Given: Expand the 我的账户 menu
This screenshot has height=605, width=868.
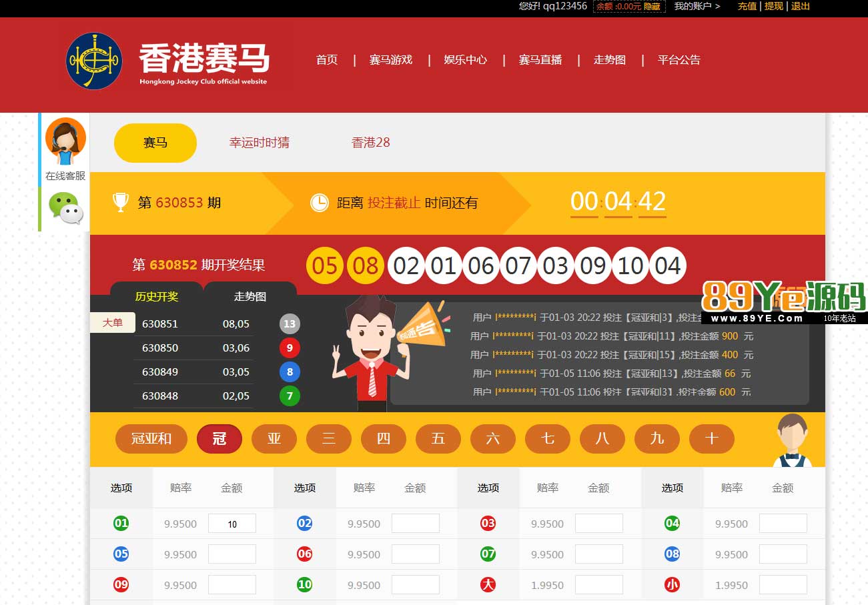Looking at the screenshot, I should [697, 6].
